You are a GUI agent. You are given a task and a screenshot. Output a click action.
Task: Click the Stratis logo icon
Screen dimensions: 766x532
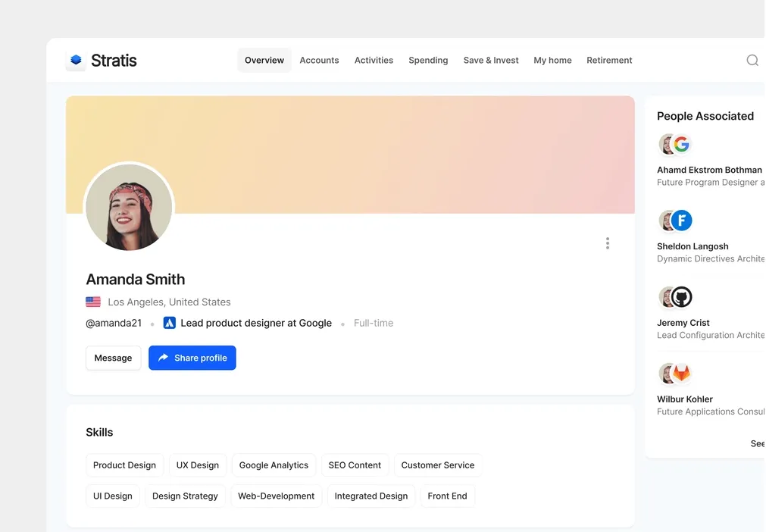click(x=76, y=60)
